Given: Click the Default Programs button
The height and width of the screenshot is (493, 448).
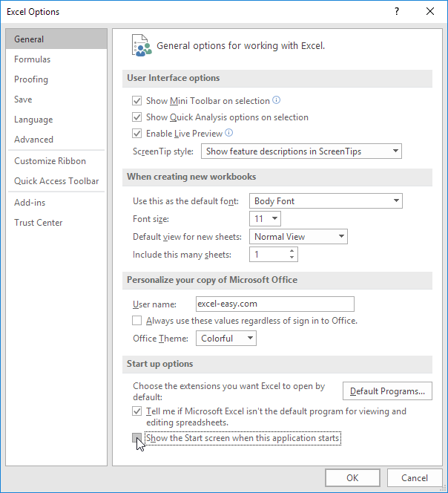Looking at the screenshot, I should pyautogui.click(x=387, y=391).
